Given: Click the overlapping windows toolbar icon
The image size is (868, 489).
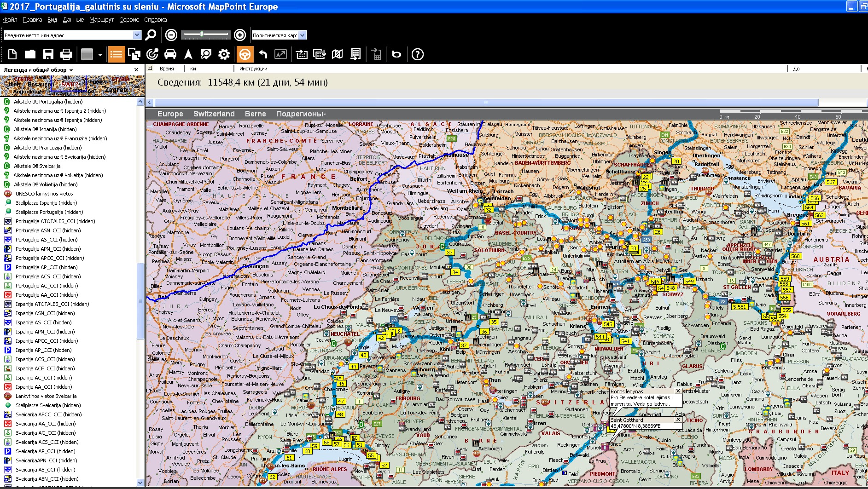Looking at the screenshot, I should point(134,54).
